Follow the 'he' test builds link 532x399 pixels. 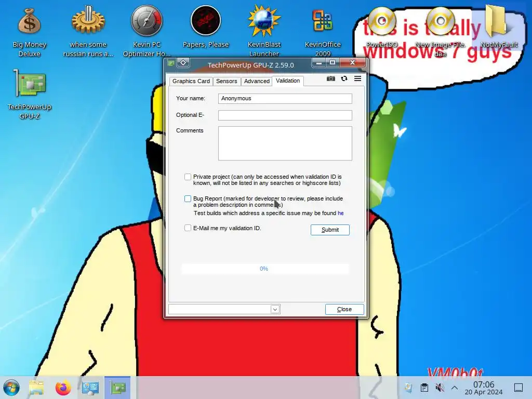pos(341,213)
